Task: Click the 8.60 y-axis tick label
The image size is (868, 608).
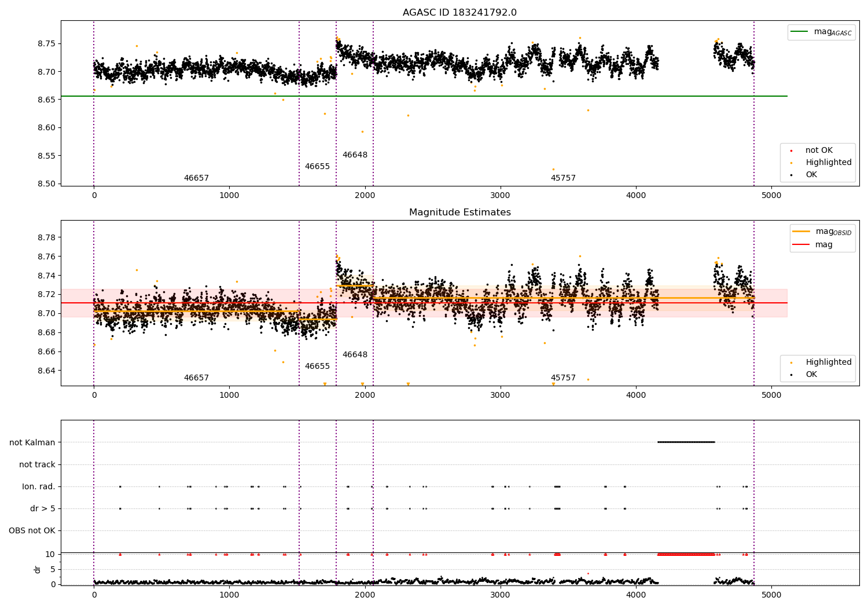Action: coord(46,128)
